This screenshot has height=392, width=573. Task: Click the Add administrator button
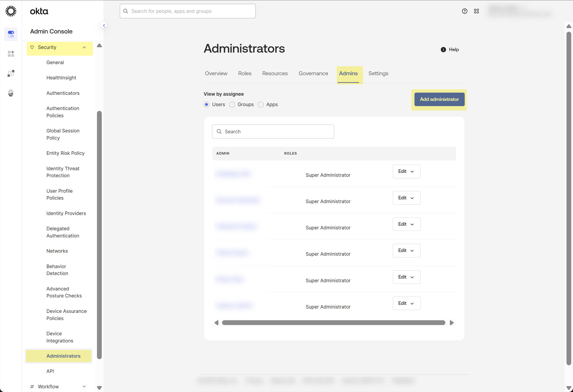click(439, 99)
